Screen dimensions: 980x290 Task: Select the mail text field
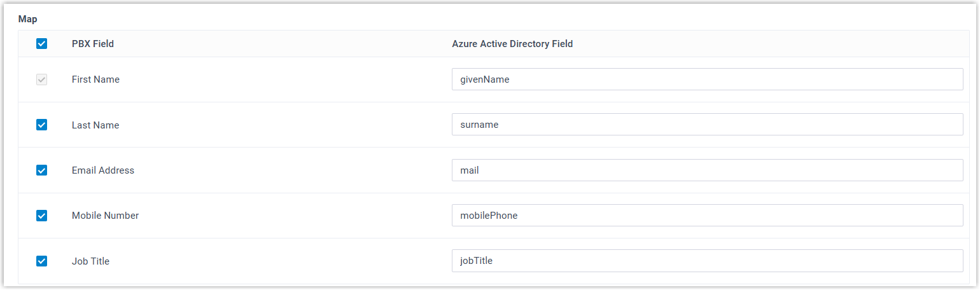click(706, 170)
